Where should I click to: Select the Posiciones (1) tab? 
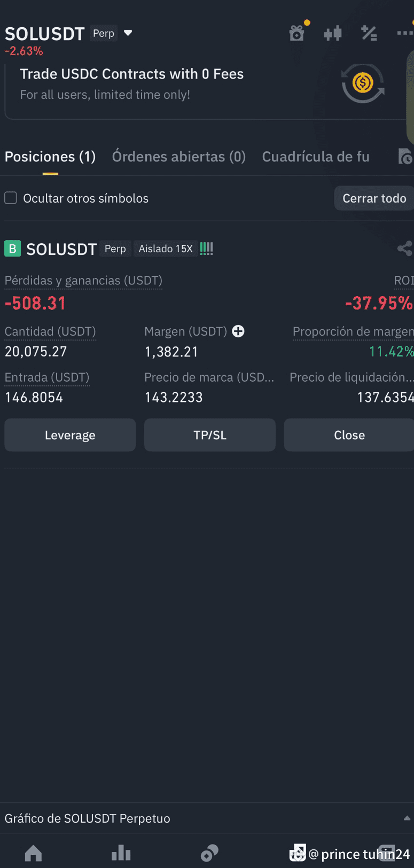pyautogui.click(x=50, y=157)
